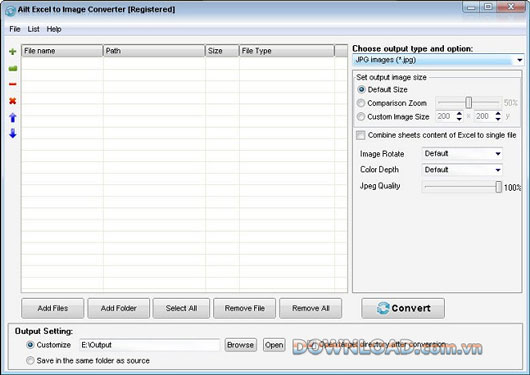The image size is (530, 375).
Task: Click the app icon in title bar
Action: click(10, 11)
